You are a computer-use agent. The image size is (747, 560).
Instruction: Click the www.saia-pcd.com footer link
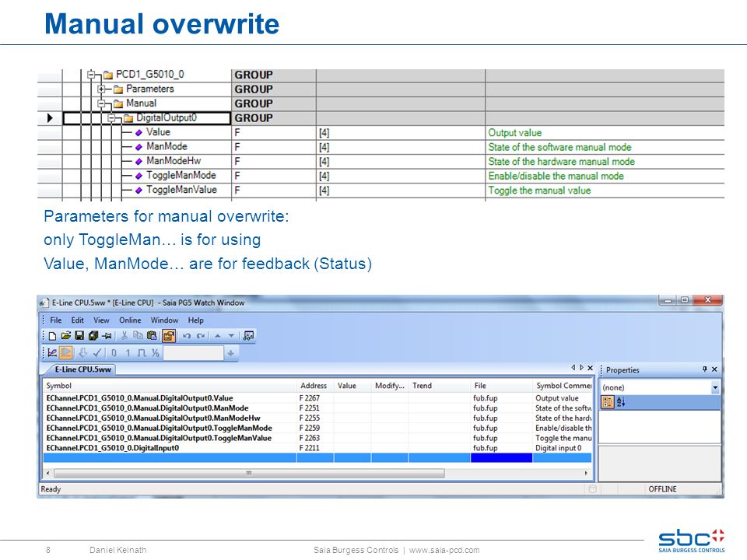pos(444,550)
